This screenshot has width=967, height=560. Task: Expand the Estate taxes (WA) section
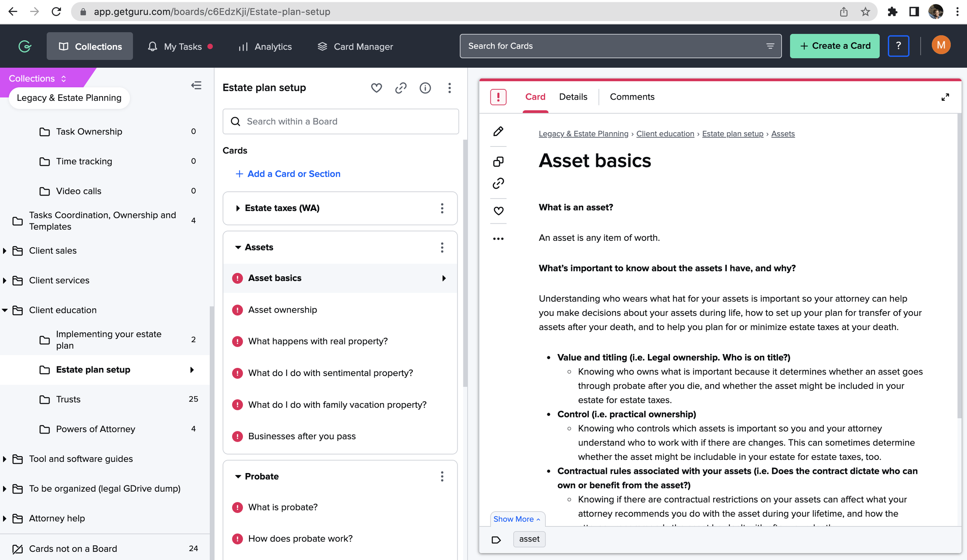pyautogui.click(x=238, y=208)
